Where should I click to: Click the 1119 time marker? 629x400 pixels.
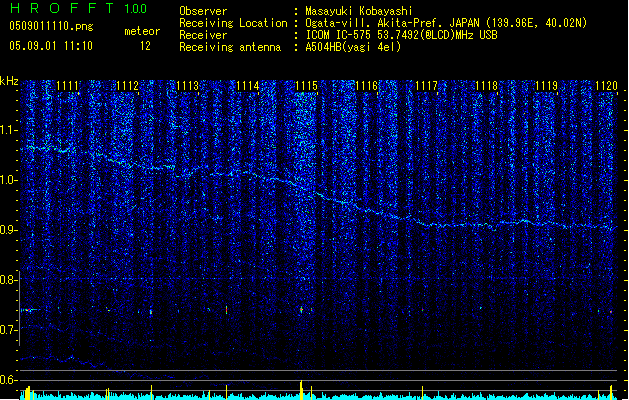[546, 86]
